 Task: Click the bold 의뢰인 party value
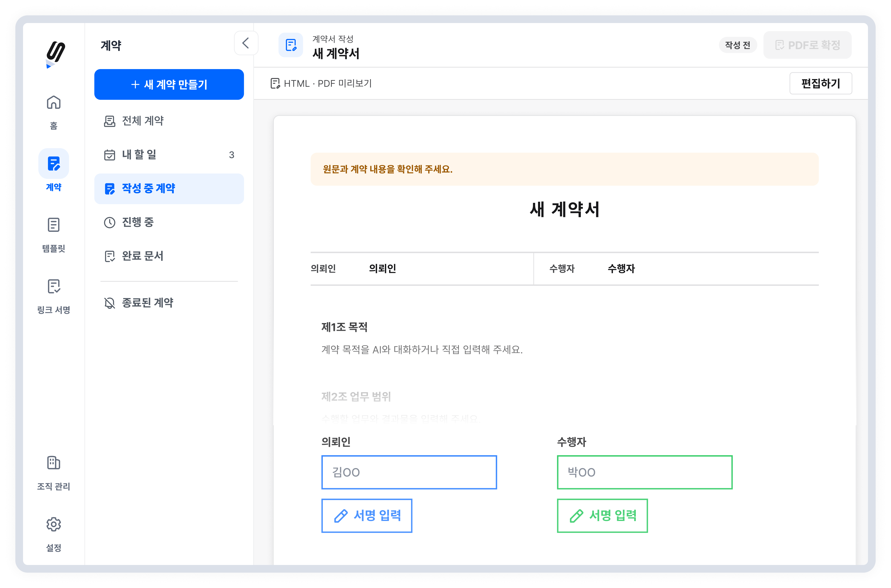382,268
